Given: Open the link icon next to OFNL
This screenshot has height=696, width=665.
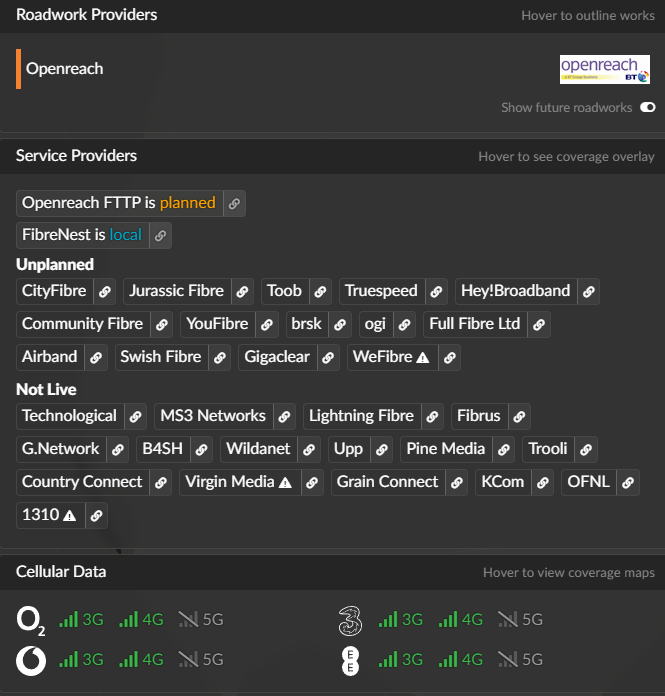Looking at the screenshot, I should tap(627, 483).
